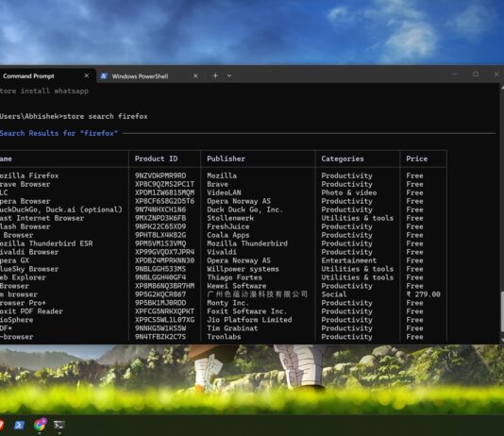Select product ID 9NZVDKPMR9RD
504x436 pixels.
click(160, 176)
